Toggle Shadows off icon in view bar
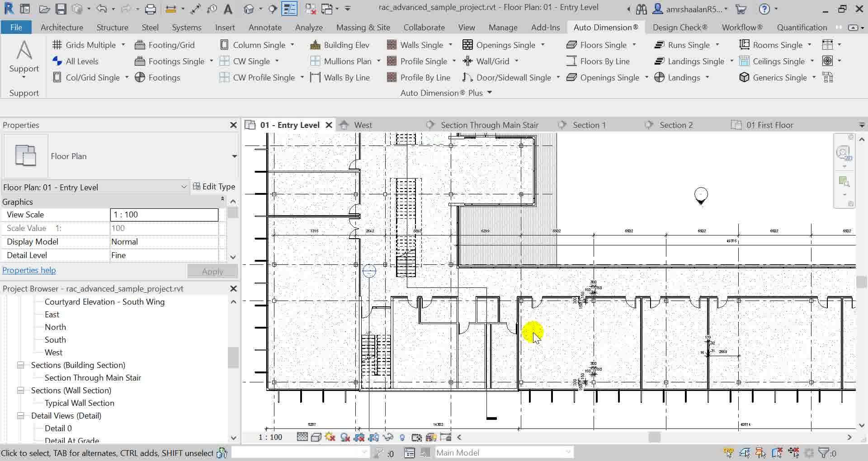Viewport: 868px width, 461px height. pyautogui.click(x=345, y=437)
